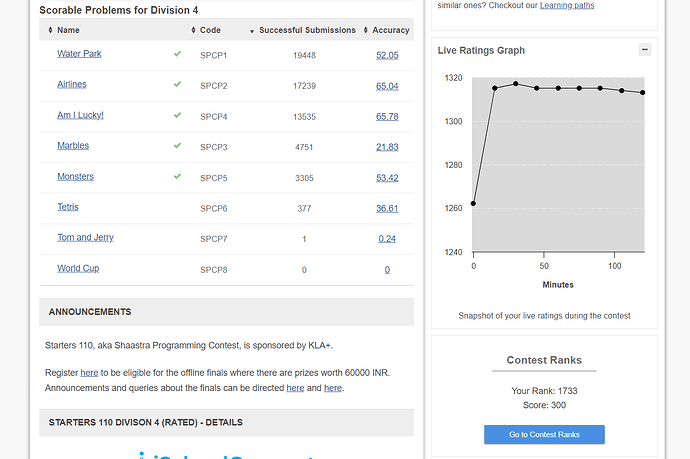690x459 pixels.
Task: Select the last point on ratings graph
Action: pyautogui.click(x=642, y=92)
